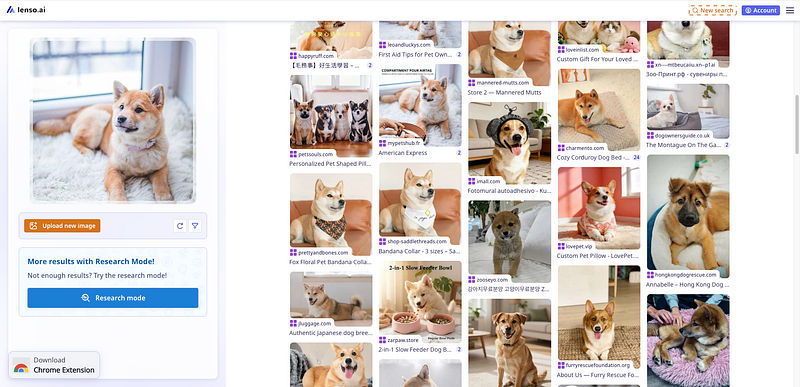Open Bandana Collar - 3 sizes title
The image size is (800, 387).
[419, 251]
